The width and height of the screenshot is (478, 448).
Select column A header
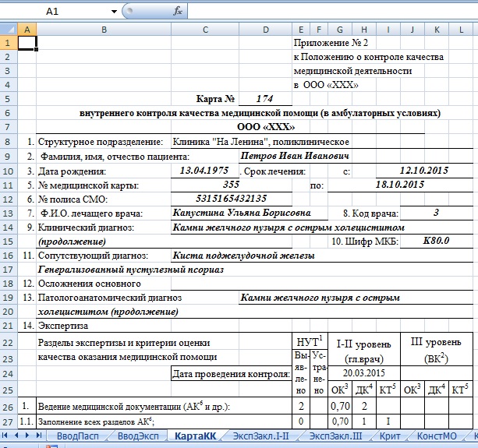27,30
